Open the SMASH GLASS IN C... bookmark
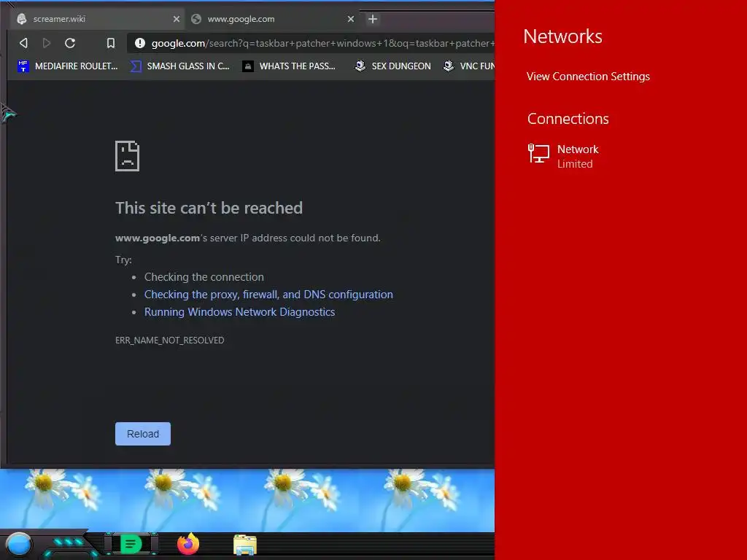Image resolution: width=747 pixels, height=560 pixels. pyautogui.click(x=179, y=66)
